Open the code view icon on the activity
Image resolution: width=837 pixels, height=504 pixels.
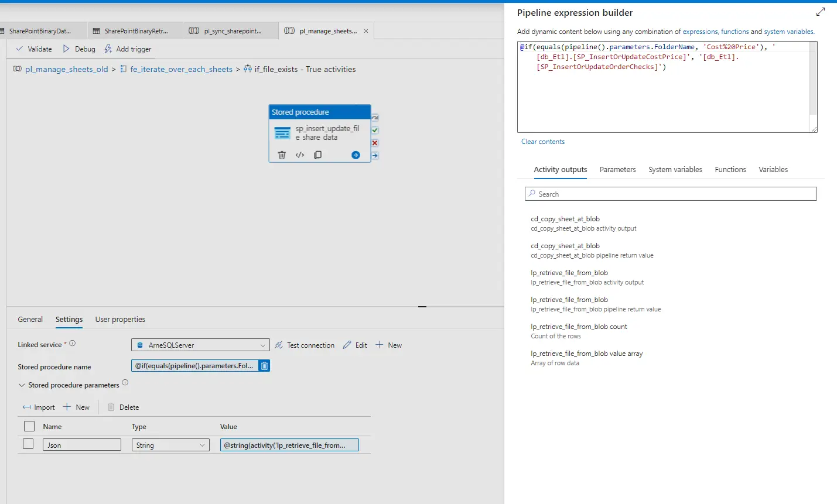[x=300, y=155]
